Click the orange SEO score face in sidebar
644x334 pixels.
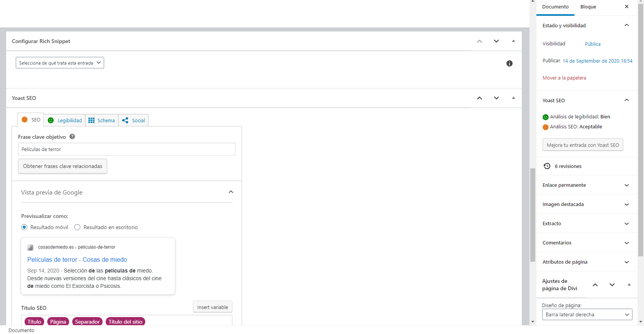pos(546,127)
